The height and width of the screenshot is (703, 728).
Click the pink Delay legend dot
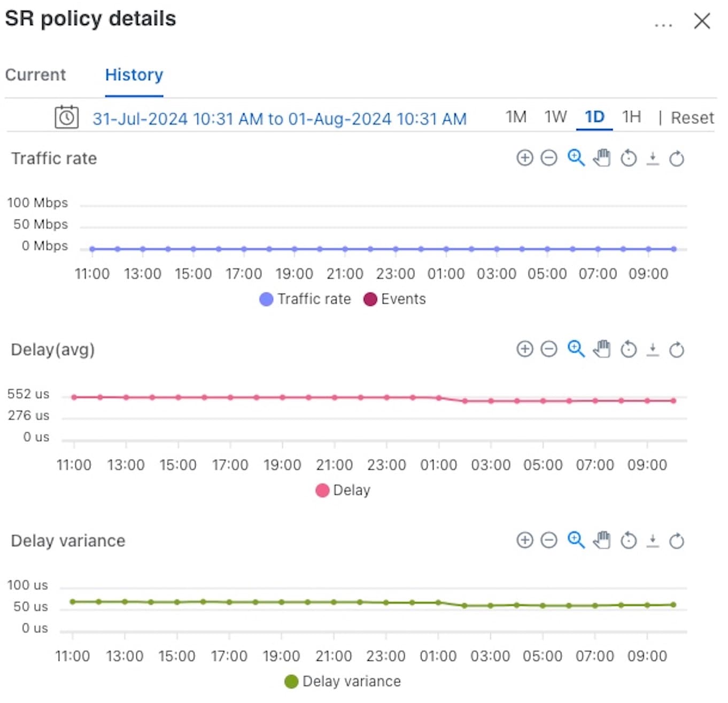[x=322, y=490]
